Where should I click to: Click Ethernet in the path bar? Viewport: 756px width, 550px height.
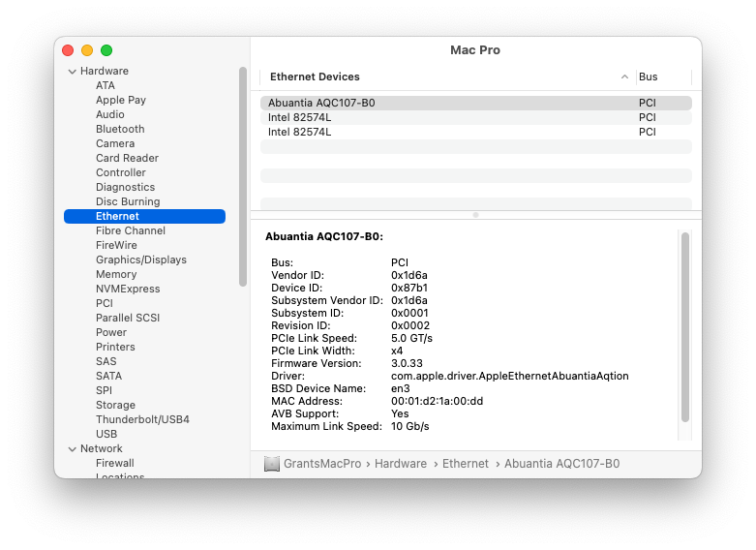click(466, 464)
